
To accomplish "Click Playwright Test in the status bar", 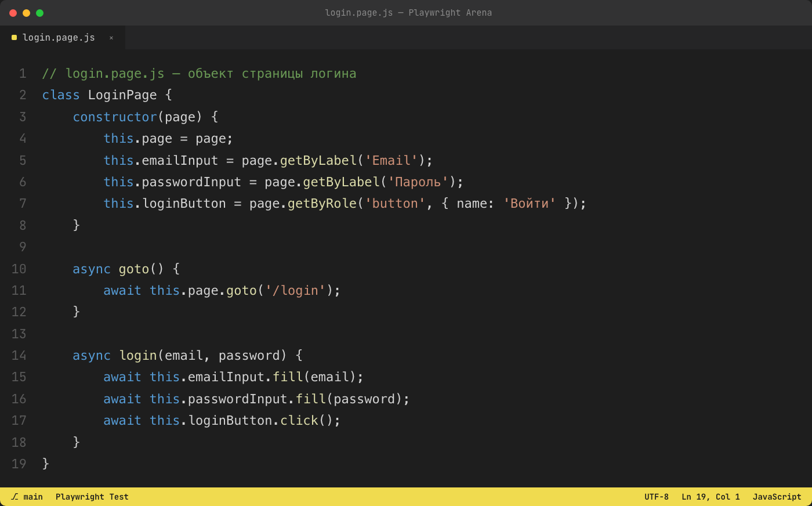I will 92,497.
